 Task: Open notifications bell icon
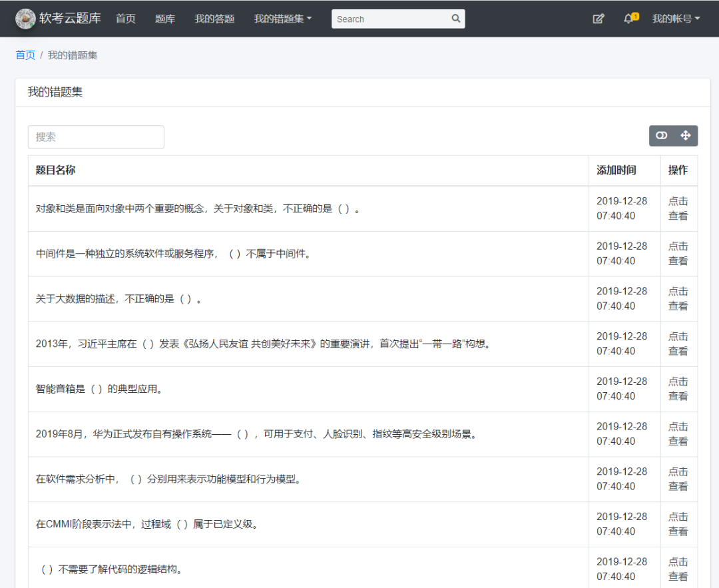[630, 19]
